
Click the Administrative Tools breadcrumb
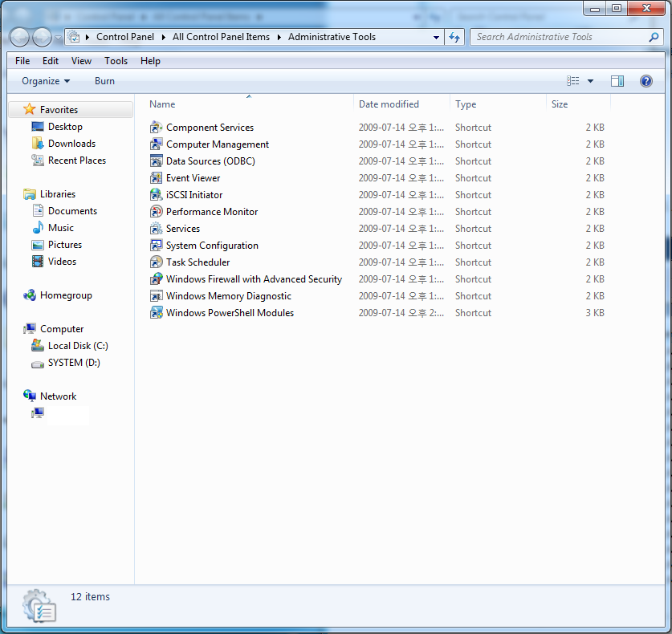(332, 37)
